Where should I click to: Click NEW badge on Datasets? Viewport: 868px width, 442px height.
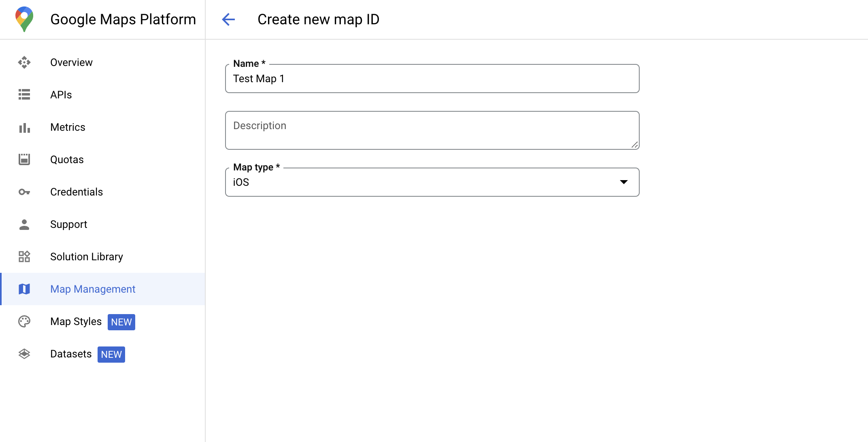coord(111,354)
